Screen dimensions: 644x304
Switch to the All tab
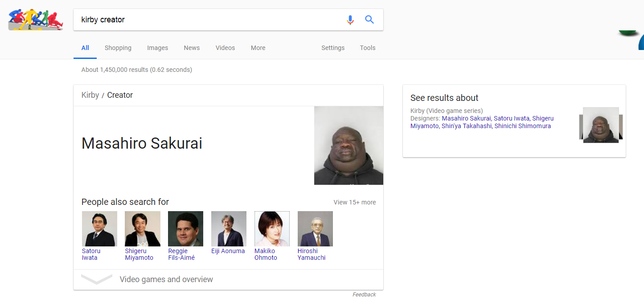[x=85, y=48]
